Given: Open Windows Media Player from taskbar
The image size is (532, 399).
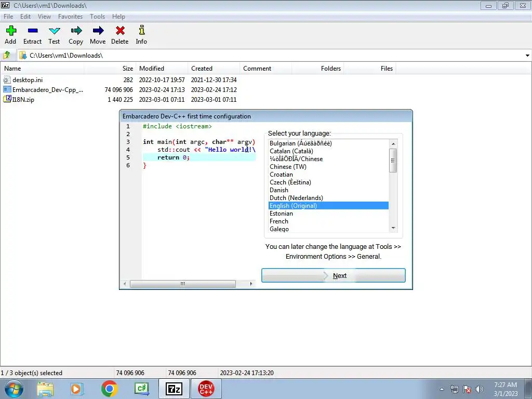Looking at the screenshot, I should 77,389.
